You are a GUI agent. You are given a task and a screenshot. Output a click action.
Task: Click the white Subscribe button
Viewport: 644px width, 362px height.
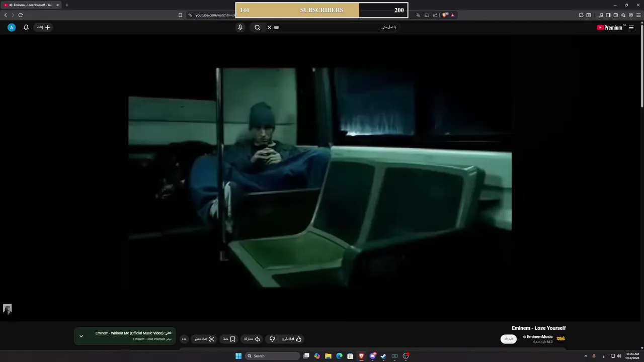(x=509, y=339)
